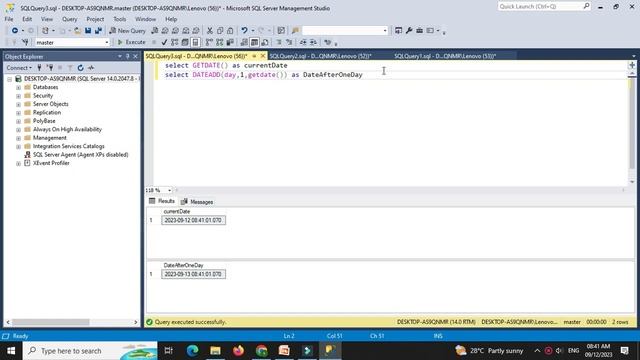This screenshot has width=640, height=360.
Task: Open the Query menu
Action: coord(69,19)
